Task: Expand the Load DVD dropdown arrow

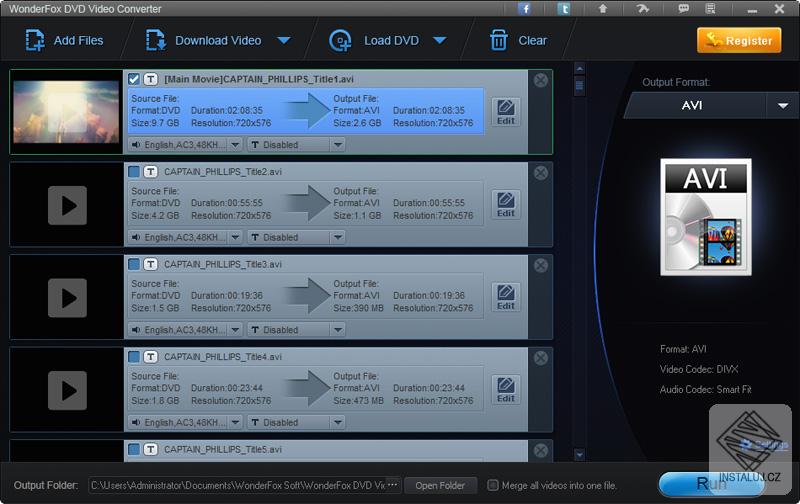Action: click(x=439, y=40)
